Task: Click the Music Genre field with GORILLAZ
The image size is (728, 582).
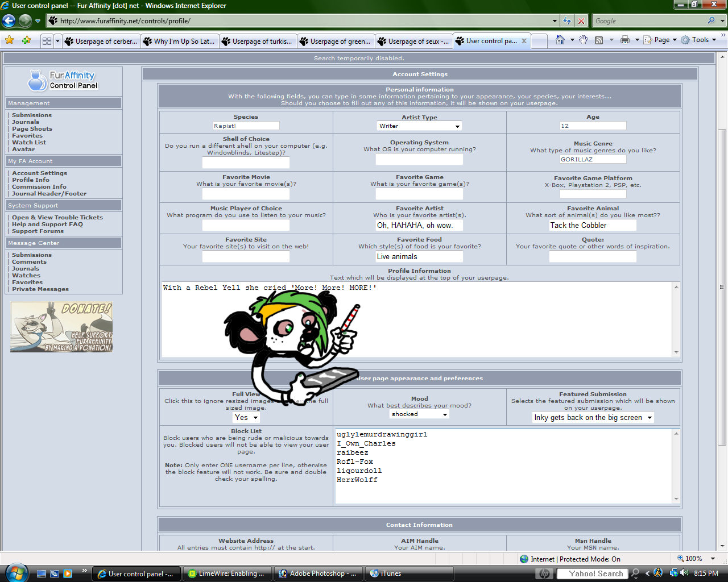Action: (x=593, y=159)
